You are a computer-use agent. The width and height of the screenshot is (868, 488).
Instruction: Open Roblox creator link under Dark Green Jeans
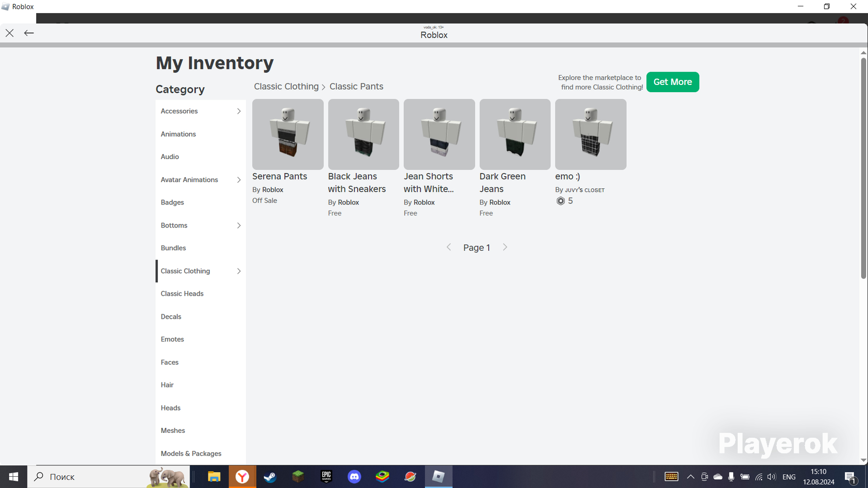pos(500,203)
